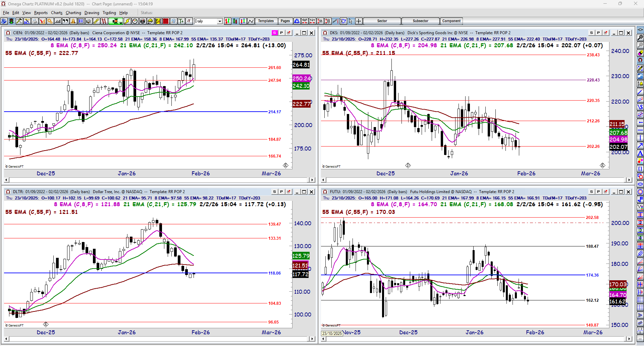Click the Templates button
The width and height of the screenshot is (644, 346).
[x=266, y=21]
